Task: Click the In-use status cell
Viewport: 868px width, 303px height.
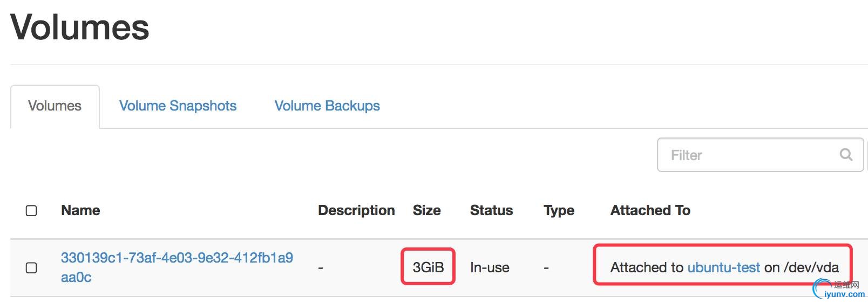Action: (490, 267)
